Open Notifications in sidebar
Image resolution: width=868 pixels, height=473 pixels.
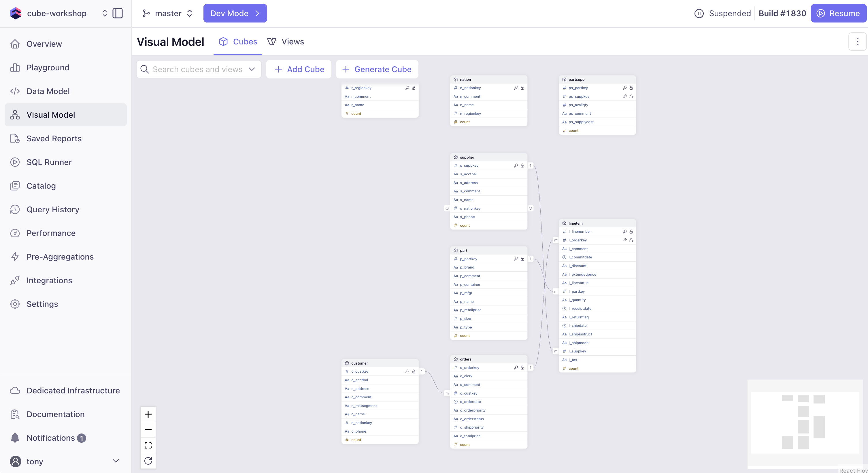point(50,438)
